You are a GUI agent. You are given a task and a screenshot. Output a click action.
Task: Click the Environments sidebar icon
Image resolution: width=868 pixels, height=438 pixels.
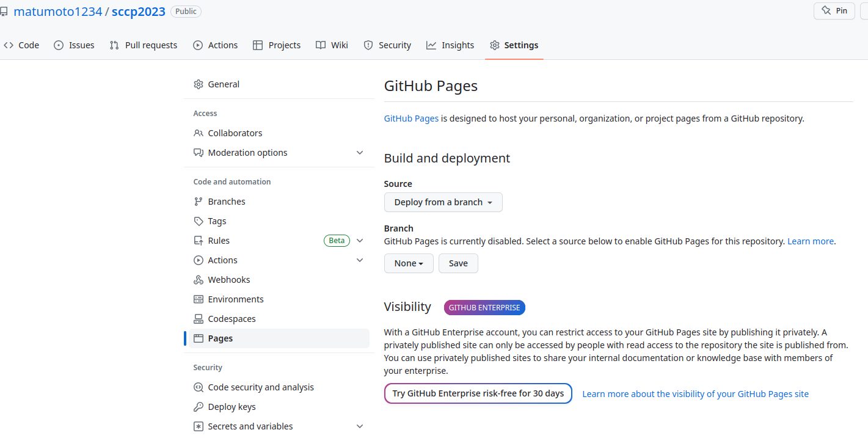click(x=199, y=299)
